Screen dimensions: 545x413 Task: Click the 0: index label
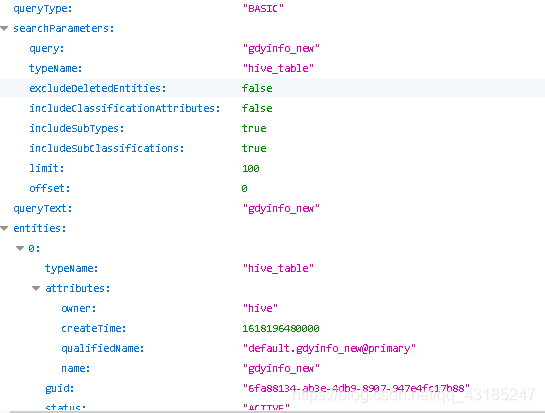34,249
